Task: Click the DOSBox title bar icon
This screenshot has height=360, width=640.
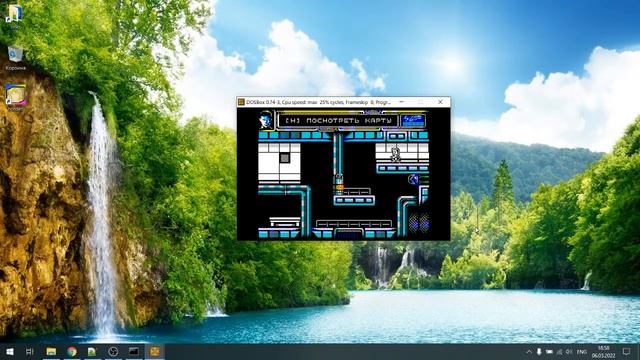Action: [x=241, y=102]
